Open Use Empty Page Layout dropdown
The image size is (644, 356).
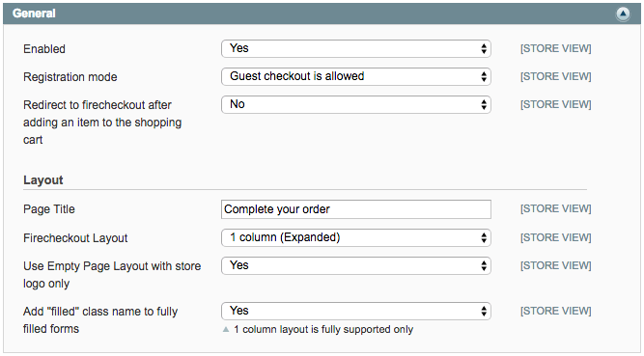(x=356, y=265)
